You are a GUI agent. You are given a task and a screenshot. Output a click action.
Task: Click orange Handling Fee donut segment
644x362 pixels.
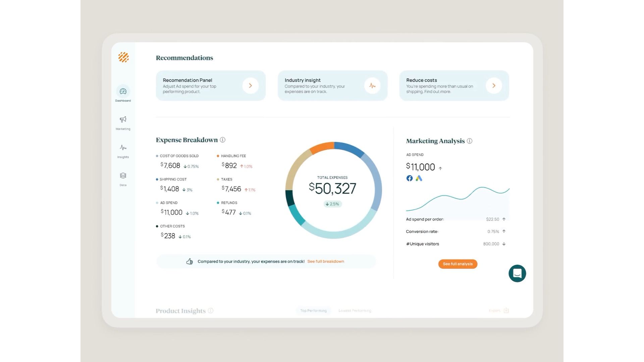coord(322,147)
